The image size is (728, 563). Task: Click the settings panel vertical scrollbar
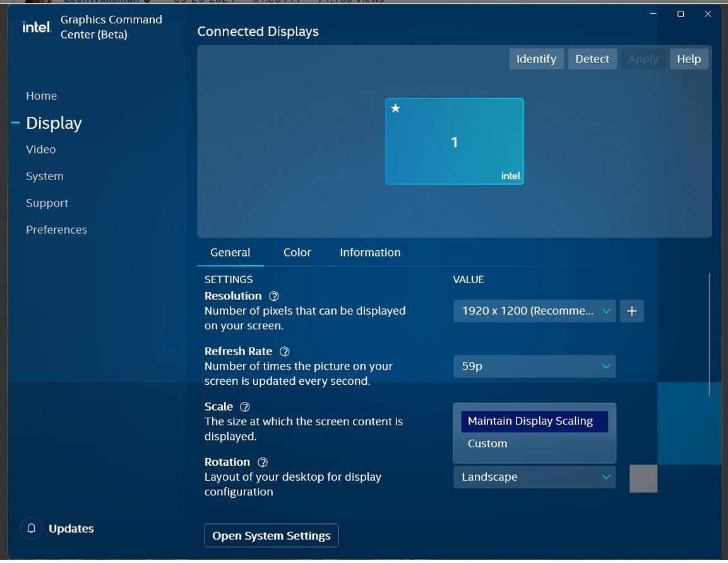[709, 334]
